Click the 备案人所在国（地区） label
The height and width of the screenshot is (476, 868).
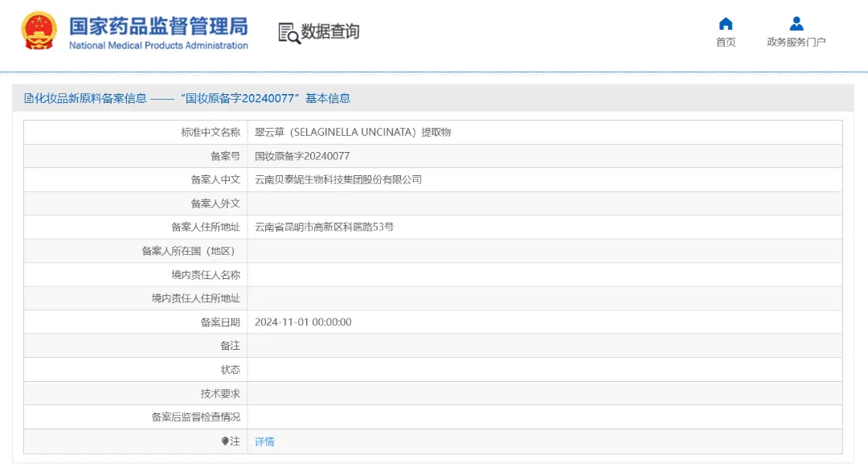pyautogui.click(x=190, y=251)
